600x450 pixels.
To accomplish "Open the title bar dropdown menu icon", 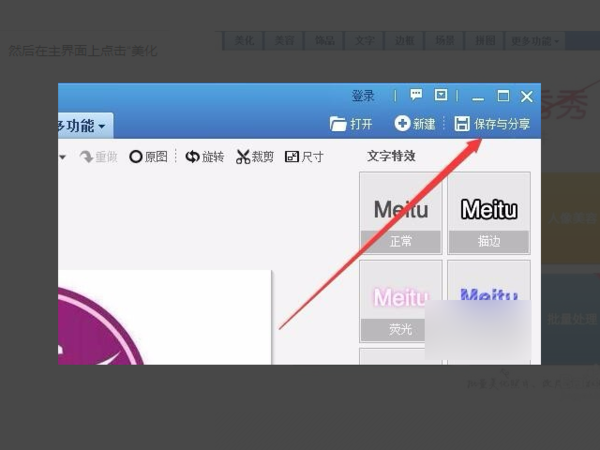I will 441,95.
